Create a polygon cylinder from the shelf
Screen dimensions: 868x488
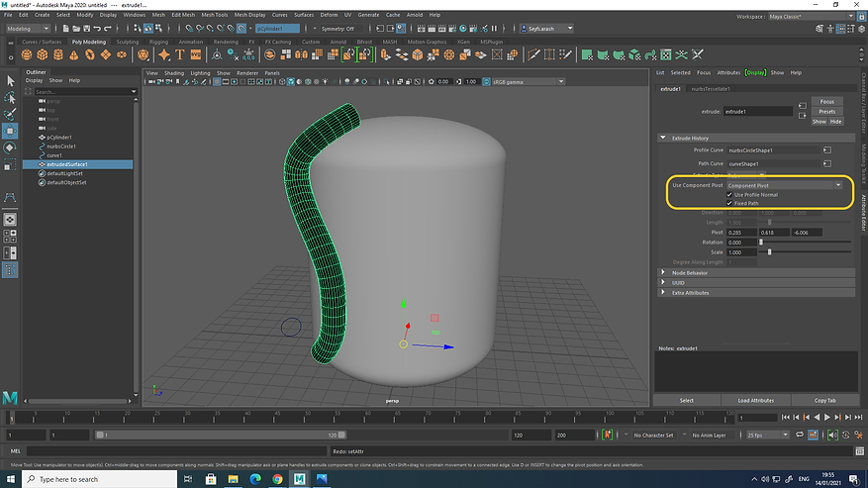[x=58, y=54]
